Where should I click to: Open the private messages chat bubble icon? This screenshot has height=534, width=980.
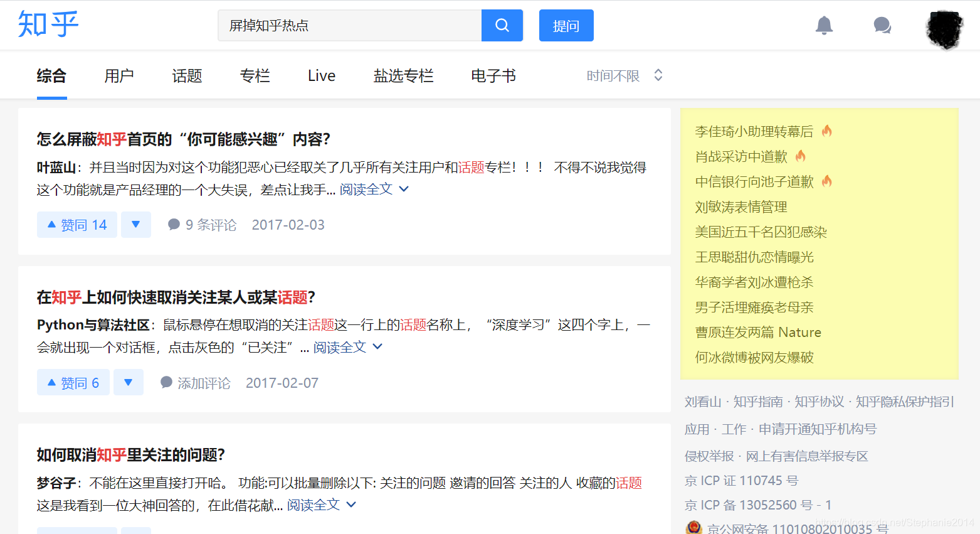(x=882, y=25)
